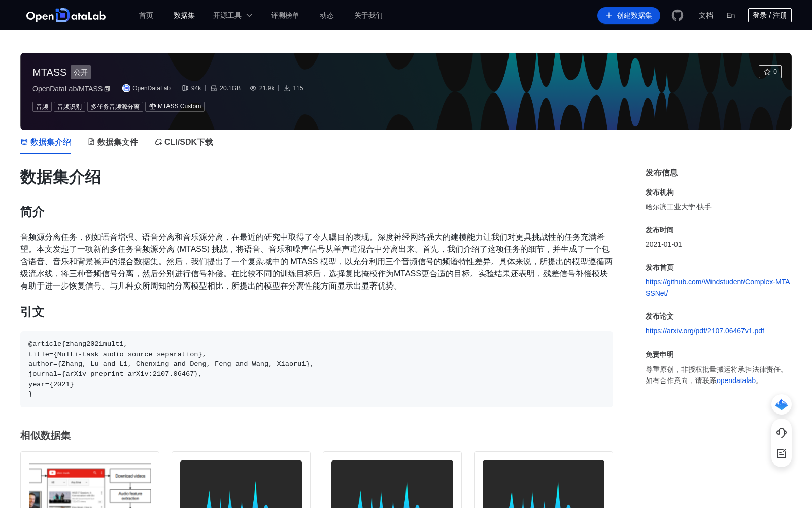Click the 94k file count icon
Viewport: 812px width, 508px height.
(x=185, y=88)
